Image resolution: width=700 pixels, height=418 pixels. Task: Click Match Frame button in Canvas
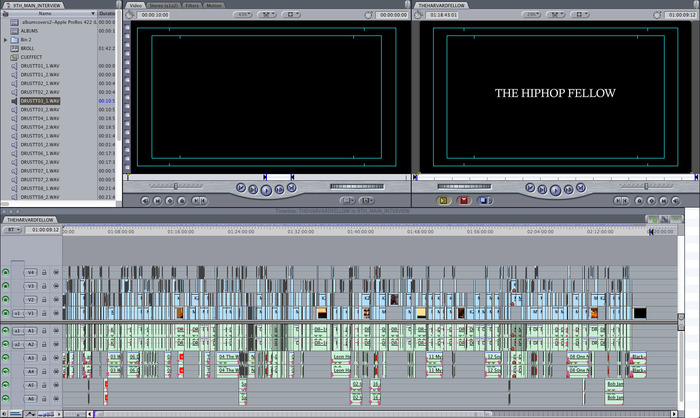click(675, 201)
